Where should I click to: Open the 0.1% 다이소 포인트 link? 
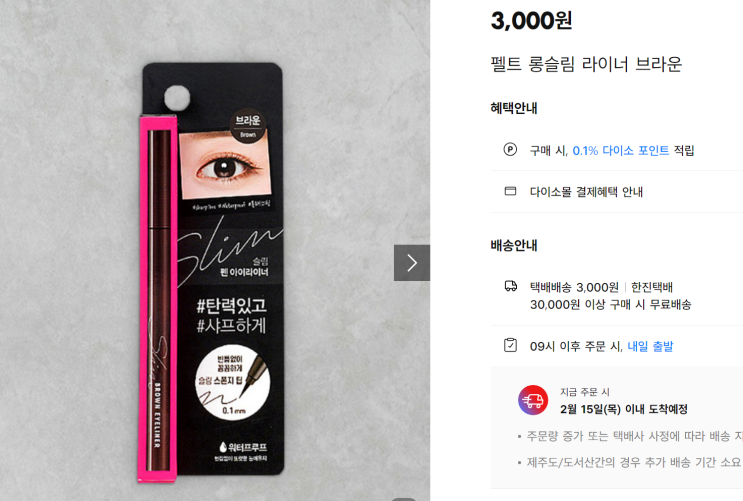click(x=621, y=151)
